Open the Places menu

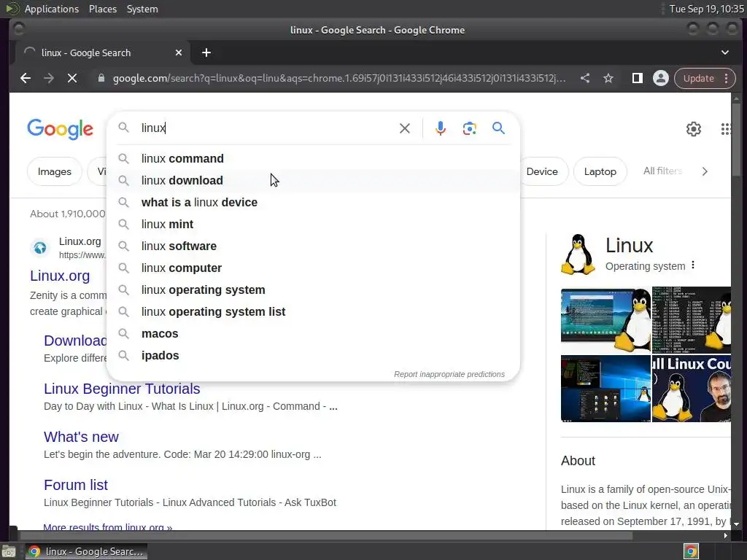click(102, 9)
